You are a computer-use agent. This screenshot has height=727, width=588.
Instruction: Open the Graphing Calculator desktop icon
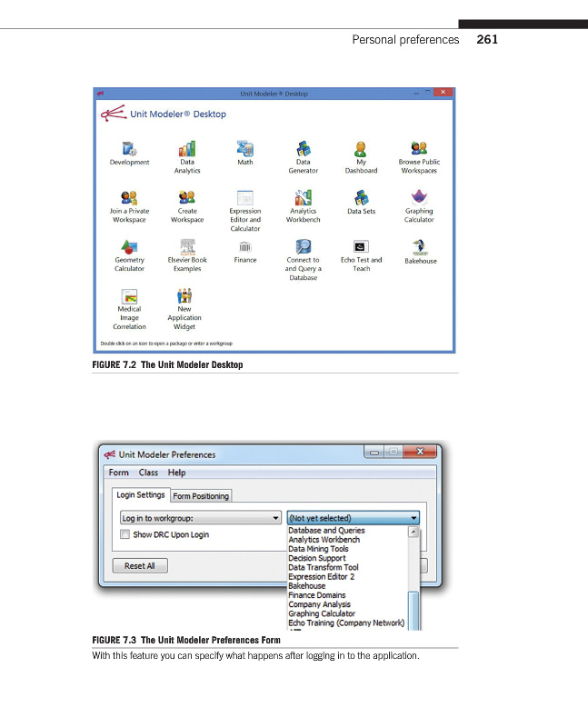coord(419,197)
